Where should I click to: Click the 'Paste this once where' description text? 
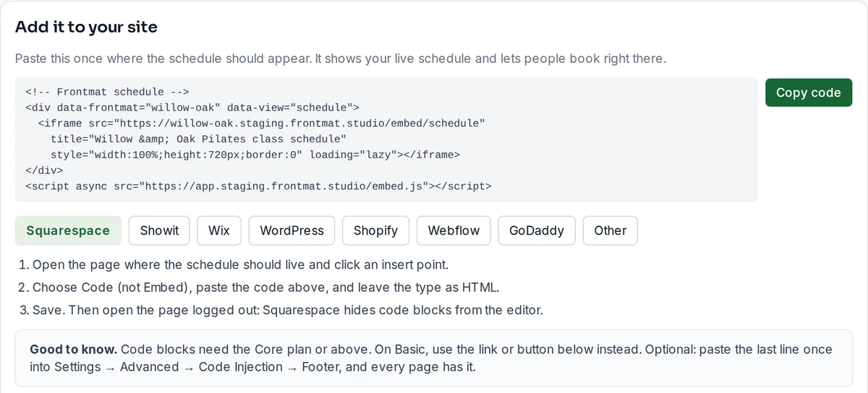click(341, 59)
